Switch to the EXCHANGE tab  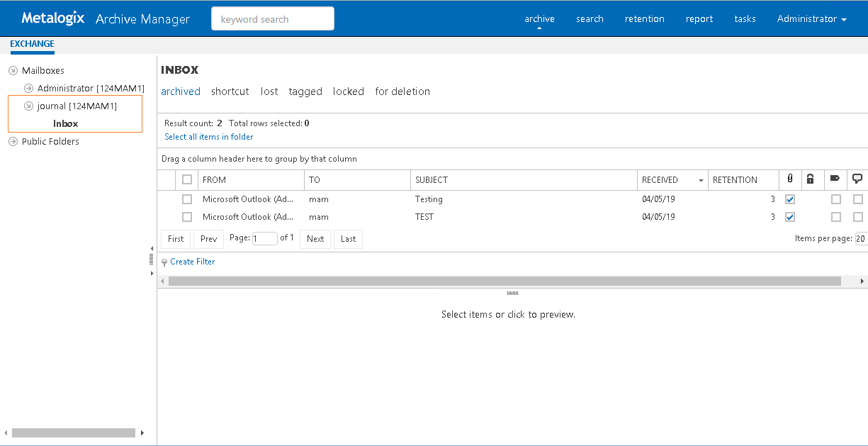[32, 44]
